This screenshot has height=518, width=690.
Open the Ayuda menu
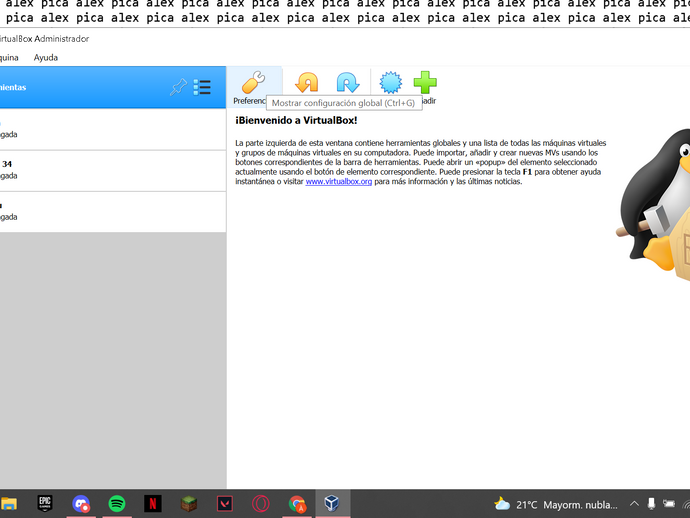46,58
